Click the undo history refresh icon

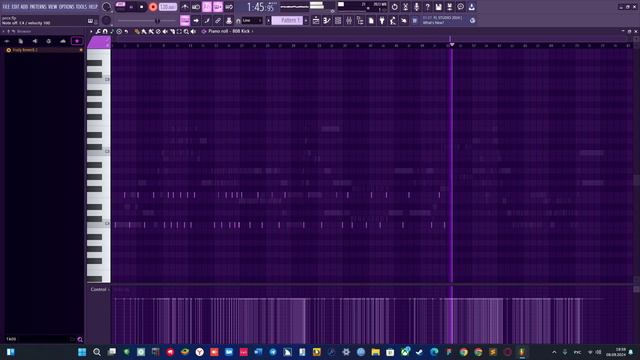[394, 7]
